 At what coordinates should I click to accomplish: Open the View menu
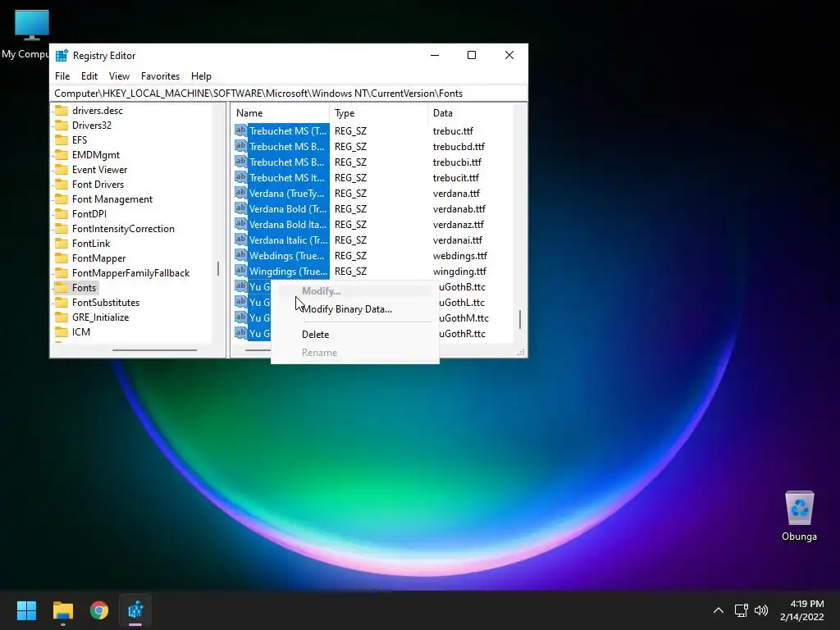119,76
